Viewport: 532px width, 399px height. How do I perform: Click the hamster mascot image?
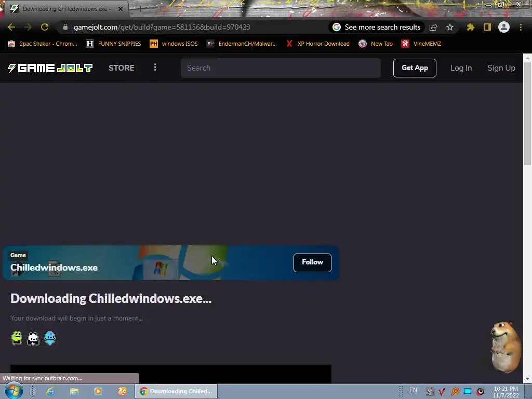click(x=506, y=348)
